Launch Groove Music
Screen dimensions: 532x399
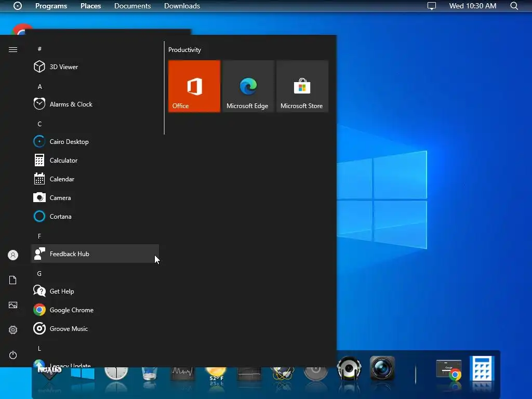(95, 328)
